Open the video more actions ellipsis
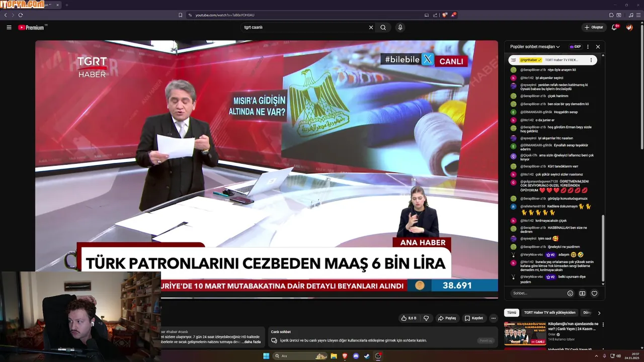Viewport: 644px width, 362px height. (x=494, y=318)
